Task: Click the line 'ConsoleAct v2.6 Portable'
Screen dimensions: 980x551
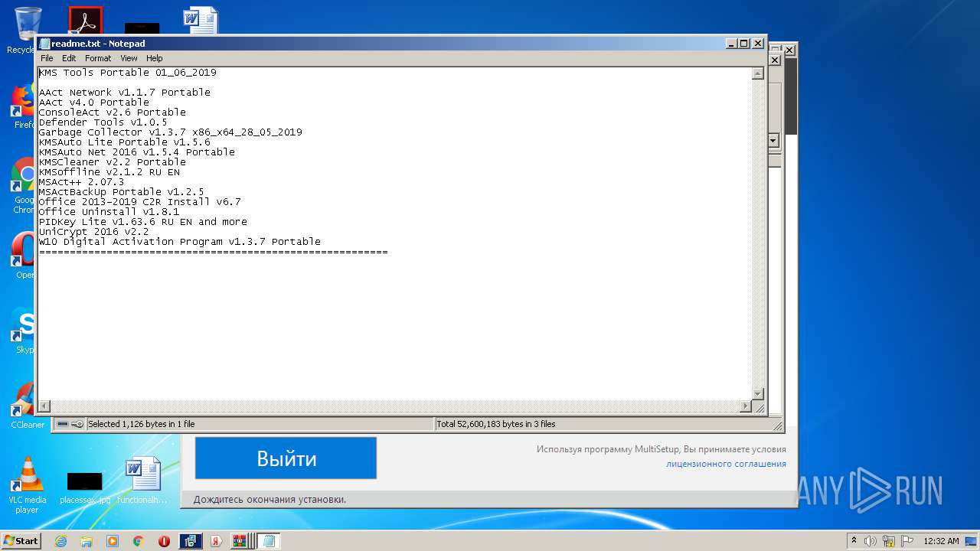Action: (x=113, y=112)
